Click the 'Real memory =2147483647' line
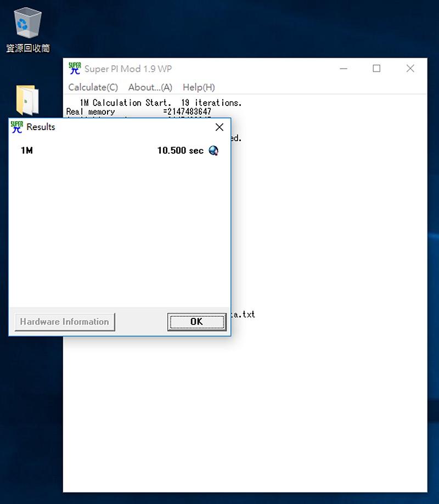 click(x=138, y=111)
